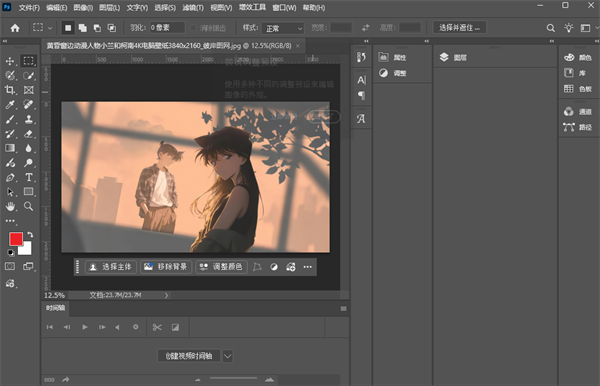Select Add to Selection mode
Viewport: 600px width, 386px height.
(x=82, y=28)
